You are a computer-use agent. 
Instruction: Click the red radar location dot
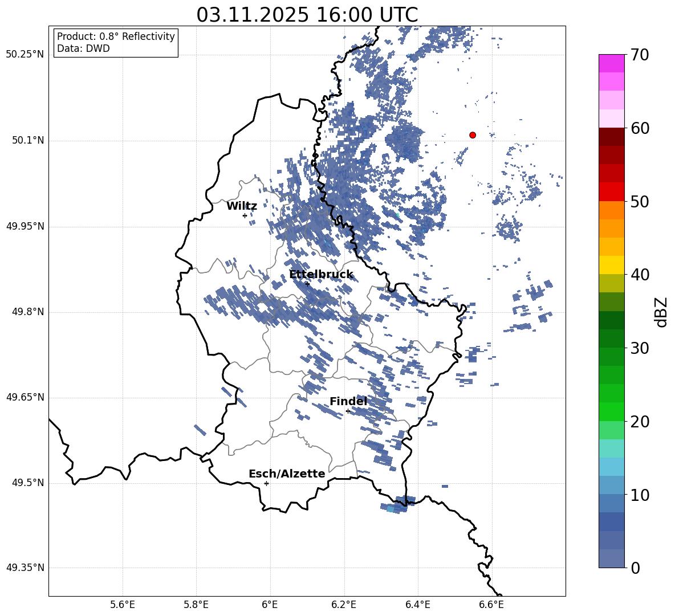(473, 135)
